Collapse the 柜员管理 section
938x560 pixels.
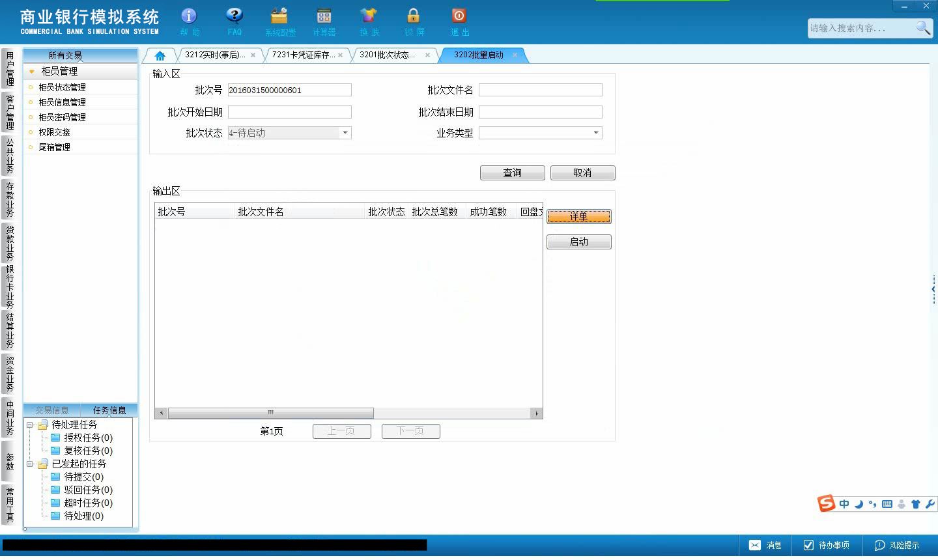32,72
